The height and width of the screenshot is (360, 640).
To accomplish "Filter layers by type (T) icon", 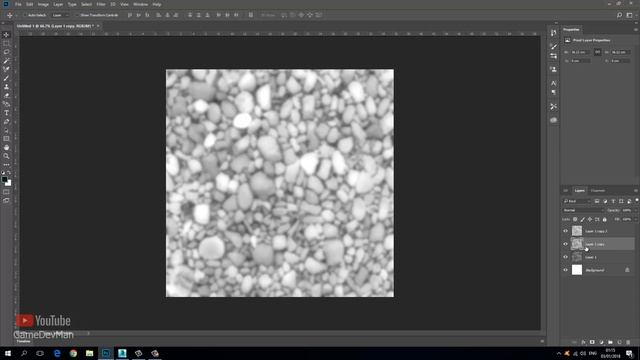I will pos(613,201).
